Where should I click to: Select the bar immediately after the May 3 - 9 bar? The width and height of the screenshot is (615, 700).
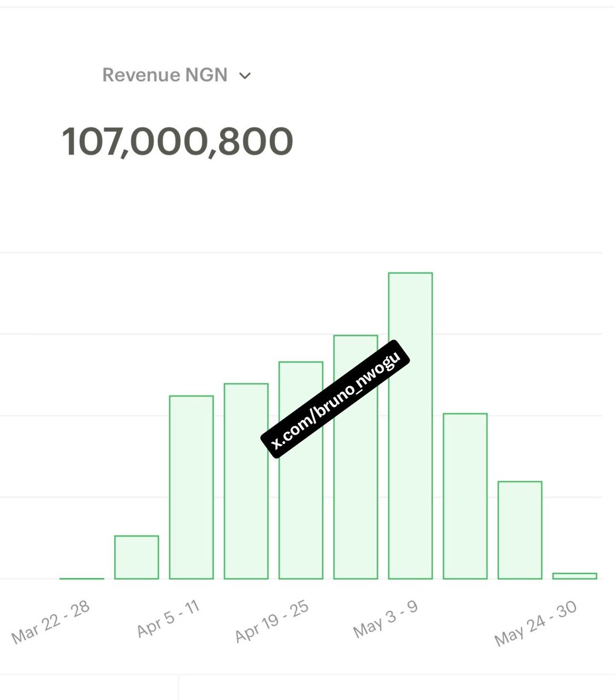pyautogui.click(x=465, y=496)
